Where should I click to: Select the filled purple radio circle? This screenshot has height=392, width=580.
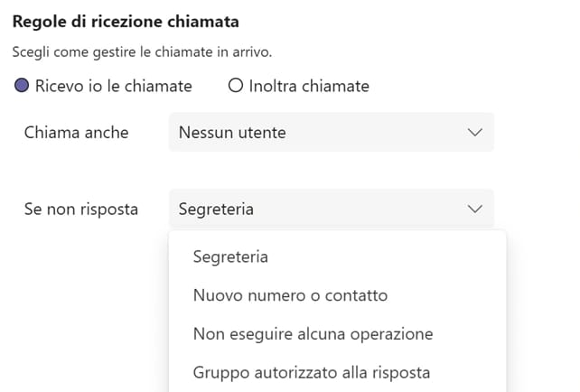[22, 87]
